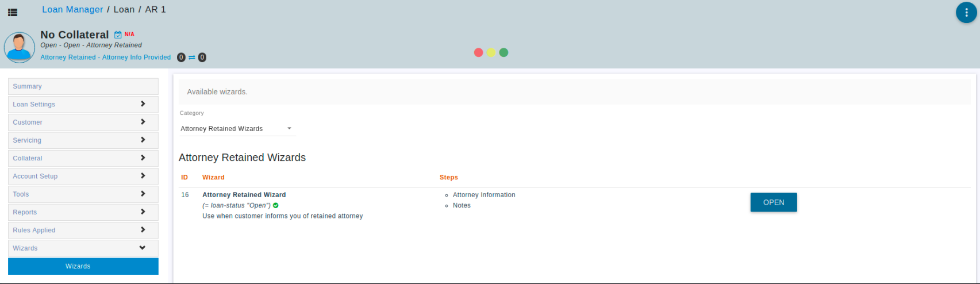
Task: Click the Attorney Retained Wizard name
Action: pyautogui.click(x=244, y=195)
